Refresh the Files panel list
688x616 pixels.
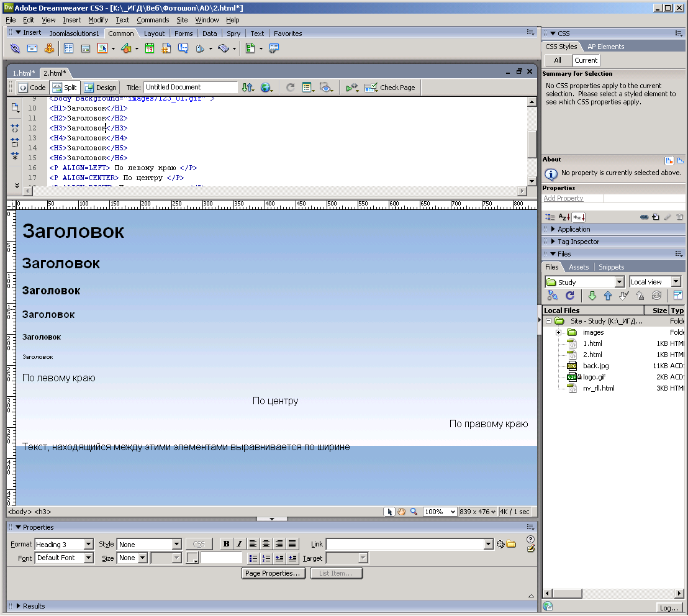click(569, 296)
